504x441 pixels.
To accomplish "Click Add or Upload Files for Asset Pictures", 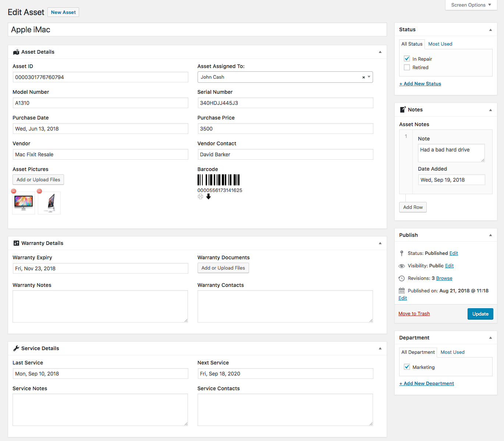I will pyautogui.click(x=38, y=179).
